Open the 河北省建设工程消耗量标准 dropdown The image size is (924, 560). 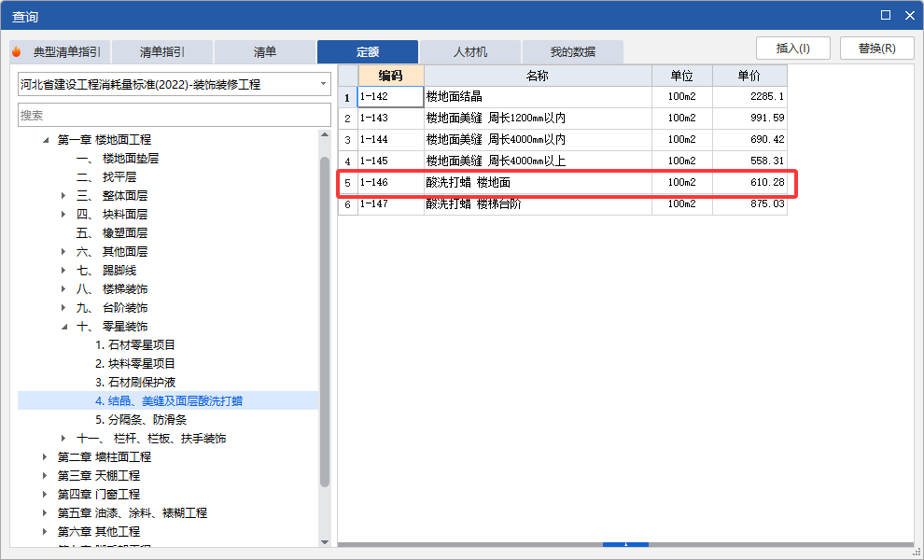pos(324,83)
